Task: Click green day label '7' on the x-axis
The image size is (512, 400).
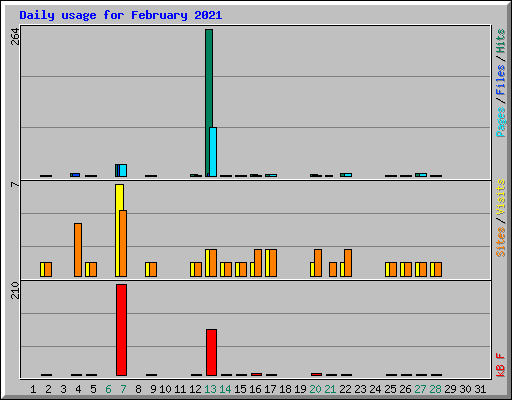Action: click(x=123, y=389)
